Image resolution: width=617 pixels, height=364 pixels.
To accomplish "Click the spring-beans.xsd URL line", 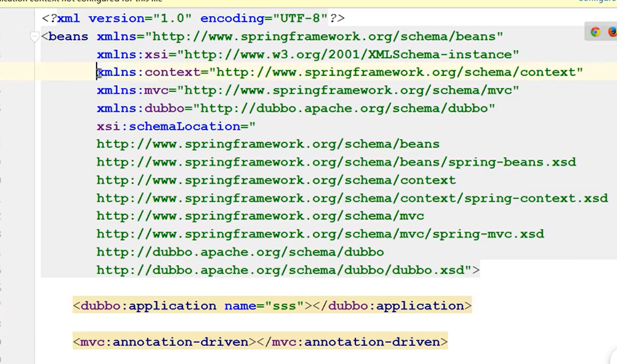I will 336,162.
